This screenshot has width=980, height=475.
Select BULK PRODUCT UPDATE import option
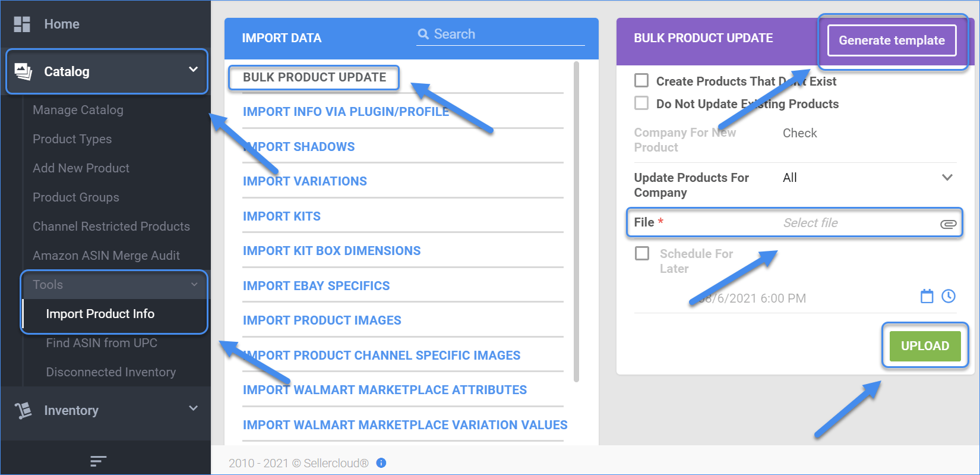[x=314, y=77]
